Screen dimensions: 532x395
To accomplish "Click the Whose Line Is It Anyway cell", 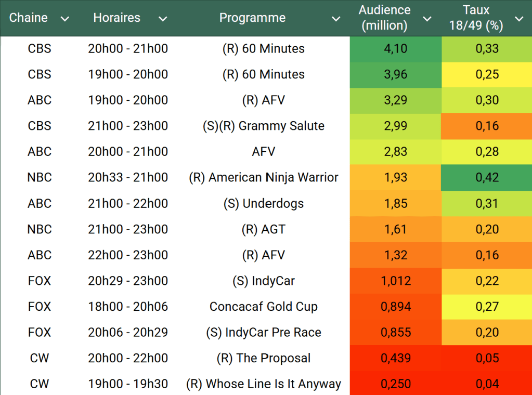I will click(263, 384).
